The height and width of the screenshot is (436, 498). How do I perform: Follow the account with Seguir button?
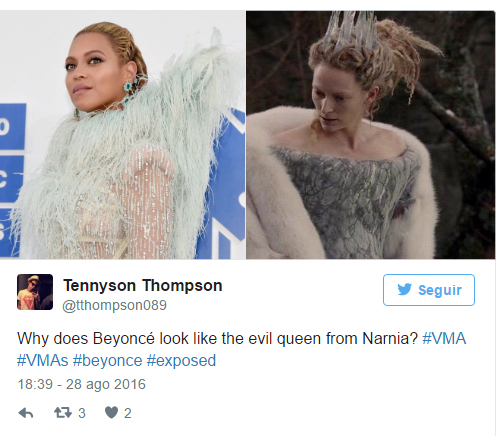click(x=429, y=290)
